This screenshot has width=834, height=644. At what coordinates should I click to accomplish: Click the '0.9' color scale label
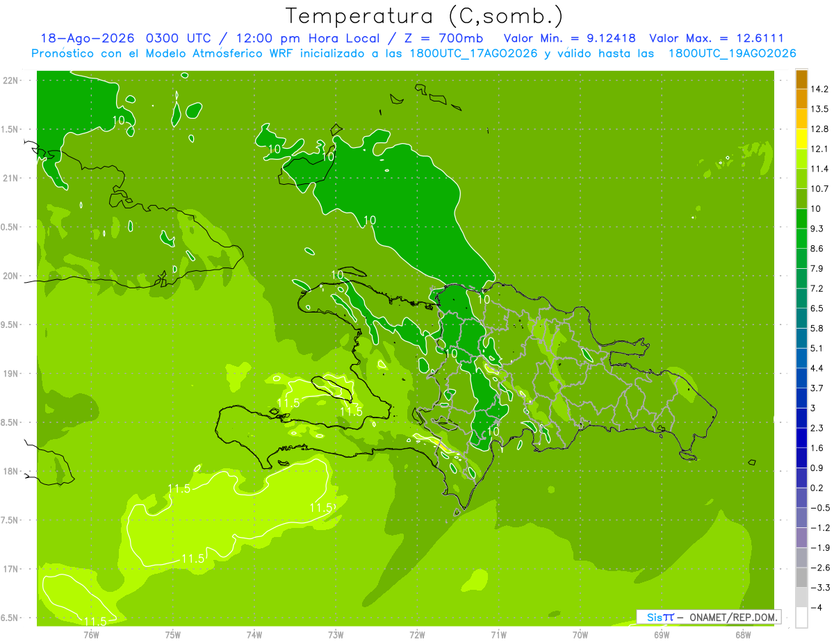click(817, 468)
